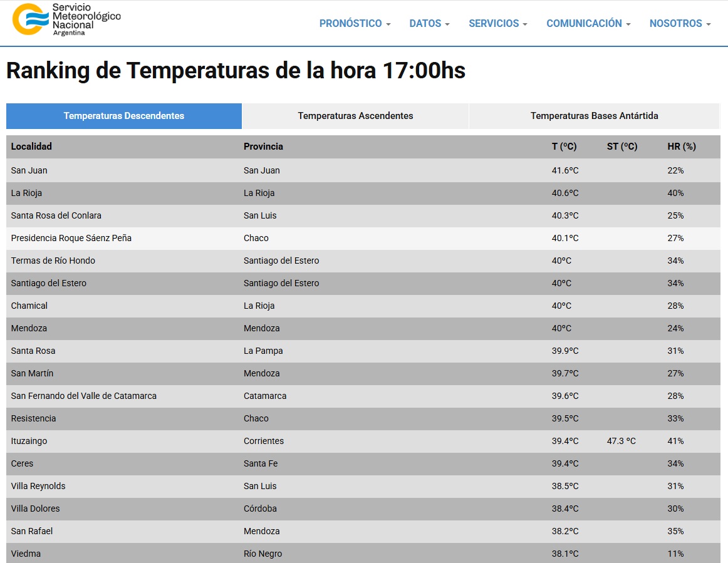Click the page title heading text
The height and width of the screenshot is (563, 728).
point(236,71)
